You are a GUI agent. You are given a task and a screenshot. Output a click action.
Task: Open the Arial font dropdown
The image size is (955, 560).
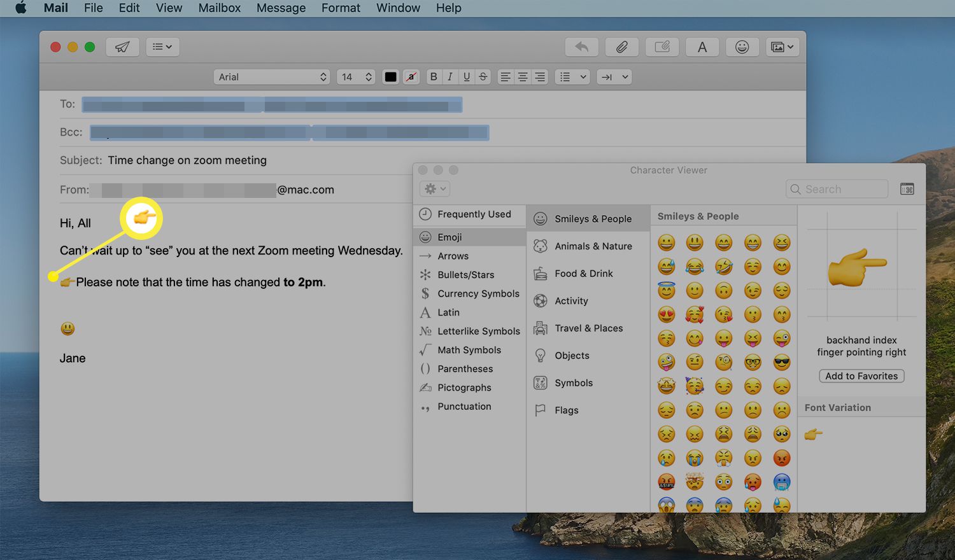272,77
